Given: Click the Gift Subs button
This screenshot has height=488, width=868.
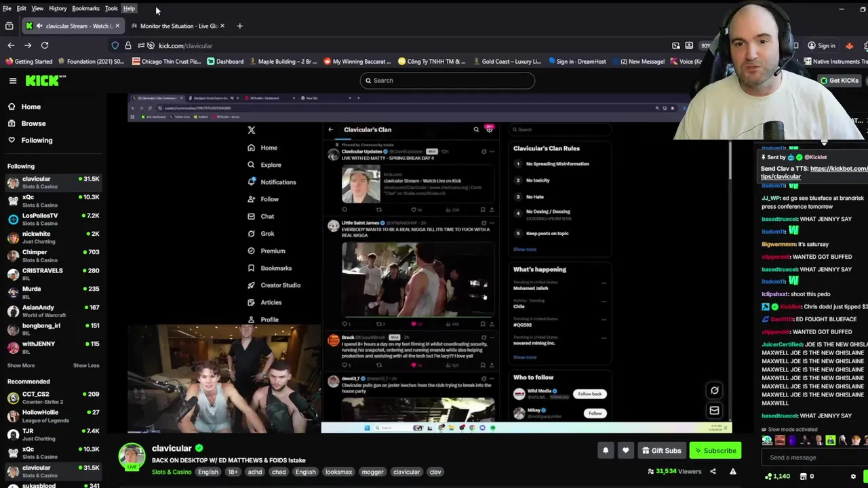Looking at the screenshot, I should (x=660, y=450).
